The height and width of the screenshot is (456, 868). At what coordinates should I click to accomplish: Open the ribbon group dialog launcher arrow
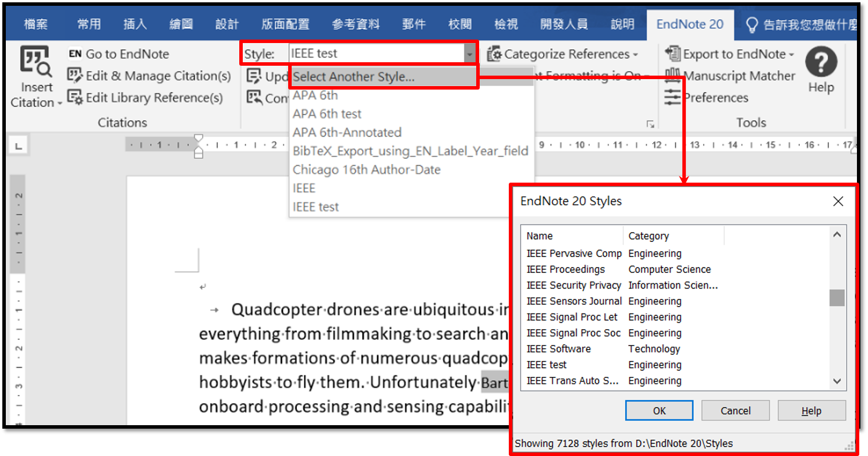pyautogui.click(x=650, y=124)
